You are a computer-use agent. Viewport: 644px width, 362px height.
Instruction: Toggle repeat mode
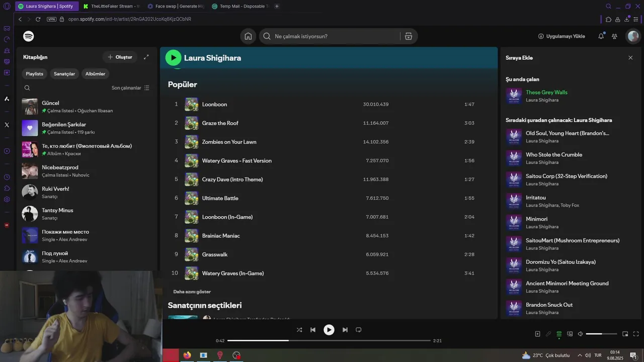359,330
